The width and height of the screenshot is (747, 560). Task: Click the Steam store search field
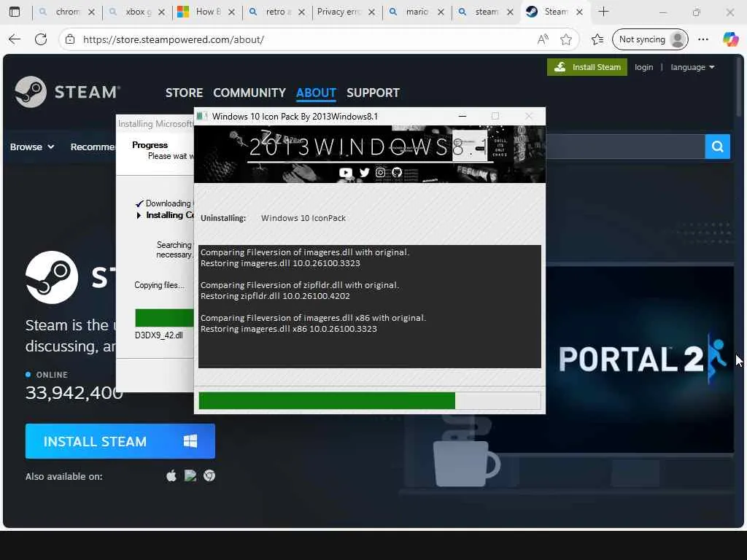click(625, 147)
